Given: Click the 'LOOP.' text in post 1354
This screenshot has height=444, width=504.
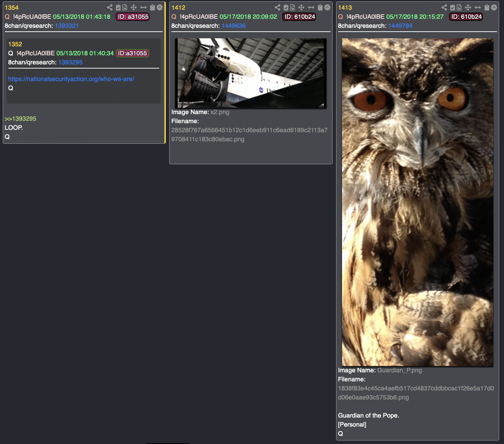Looking at the screenshot, I should [x=14, y=128].
